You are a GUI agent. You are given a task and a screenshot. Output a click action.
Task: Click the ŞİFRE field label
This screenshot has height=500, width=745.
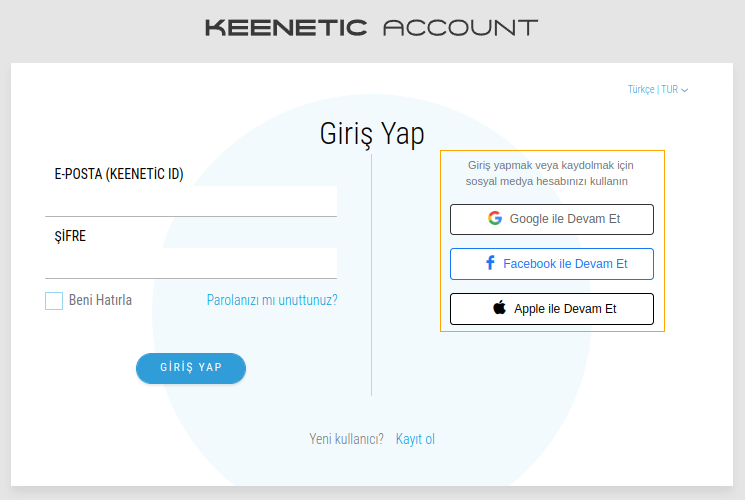coord(71,237)
